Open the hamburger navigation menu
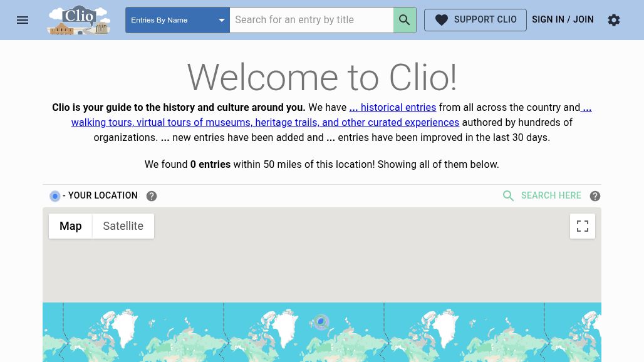Image resolution: width=644 pixels, height=362 pixels. pyautogui.click(x=23, y=19)
